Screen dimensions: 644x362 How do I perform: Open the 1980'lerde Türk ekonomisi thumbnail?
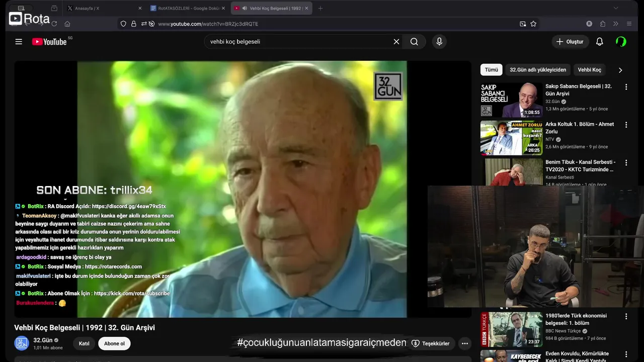[511, 330]
